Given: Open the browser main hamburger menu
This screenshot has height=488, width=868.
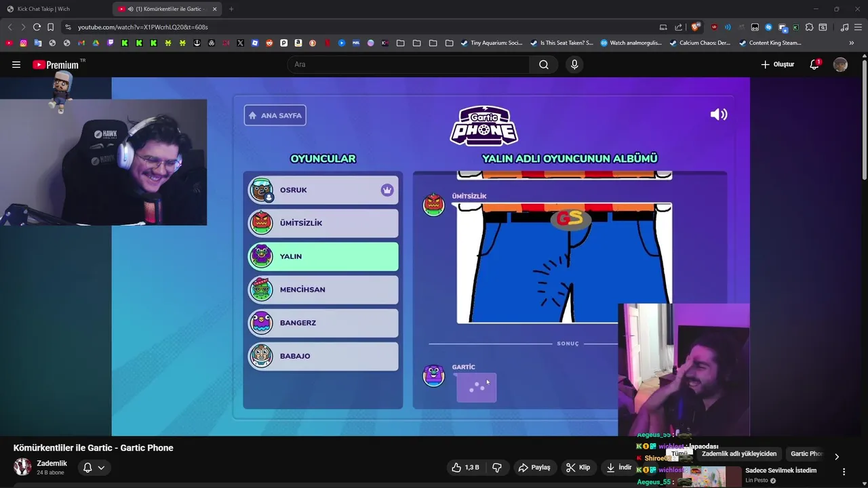Looking at the screenshot, I should point(858,27).
